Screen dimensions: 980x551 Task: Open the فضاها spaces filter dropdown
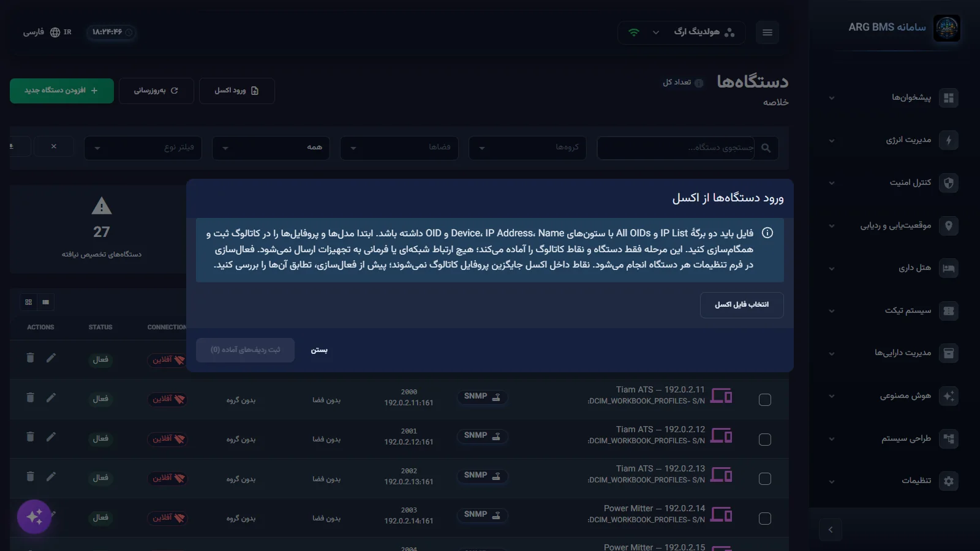click(399, 148)
